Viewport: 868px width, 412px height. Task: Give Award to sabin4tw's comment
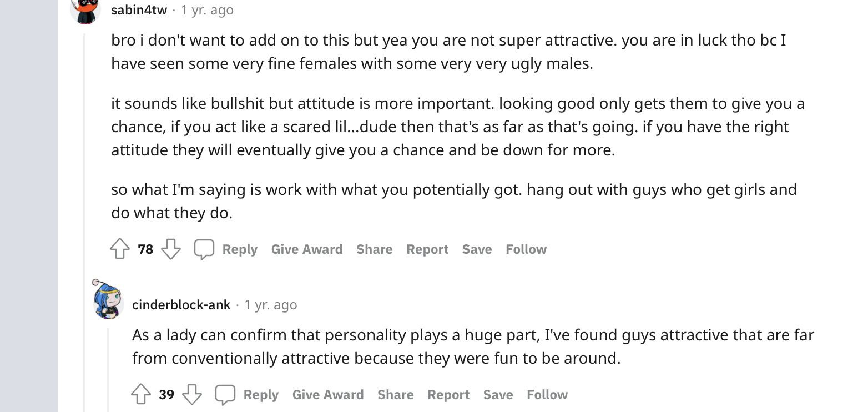pyautogui.click(x=307, y=249)
